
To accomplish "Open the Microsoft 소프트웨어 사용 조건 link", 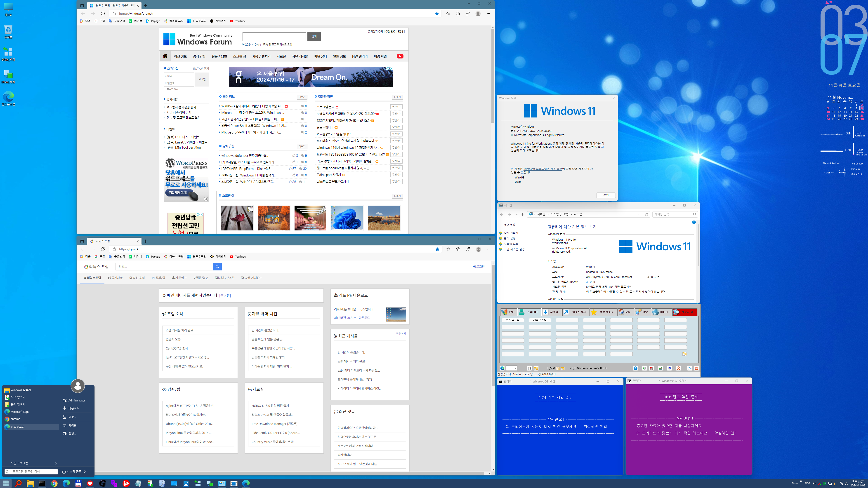I will [x=542, y=169].
